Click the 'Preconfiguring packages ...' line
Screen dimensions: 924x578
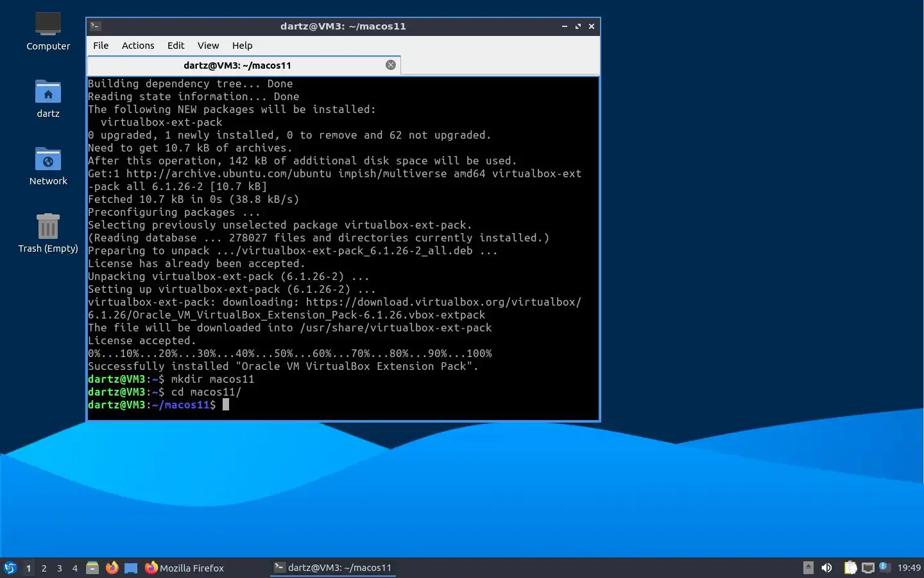tap(175, 212)
